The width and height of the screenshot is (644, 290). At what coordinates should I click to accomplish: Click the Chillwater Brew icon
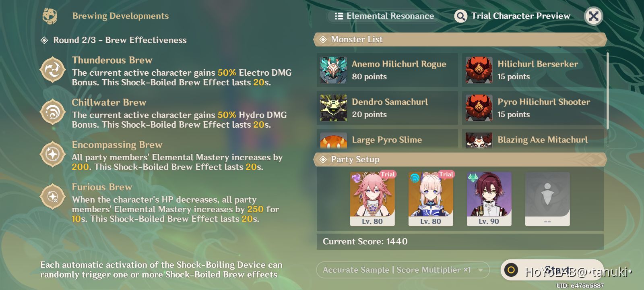(x=53, y=112)
